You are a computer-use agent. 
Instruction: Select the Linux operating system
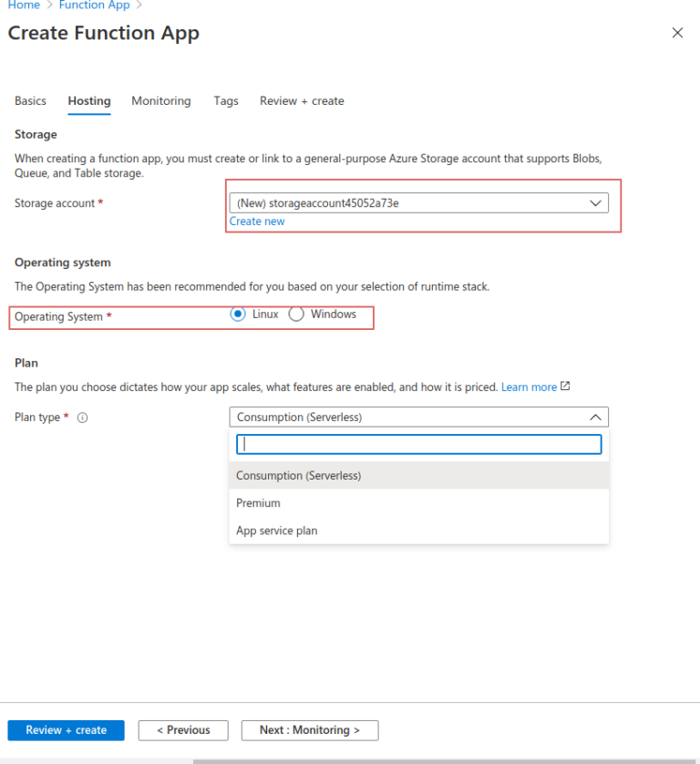238,314
